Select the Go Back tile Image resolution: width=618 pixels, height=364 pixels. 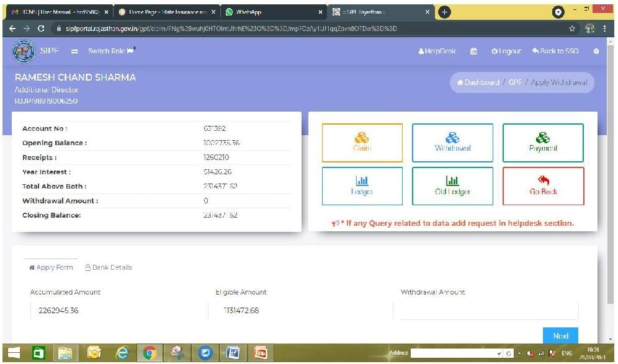[x=543, y=186]
